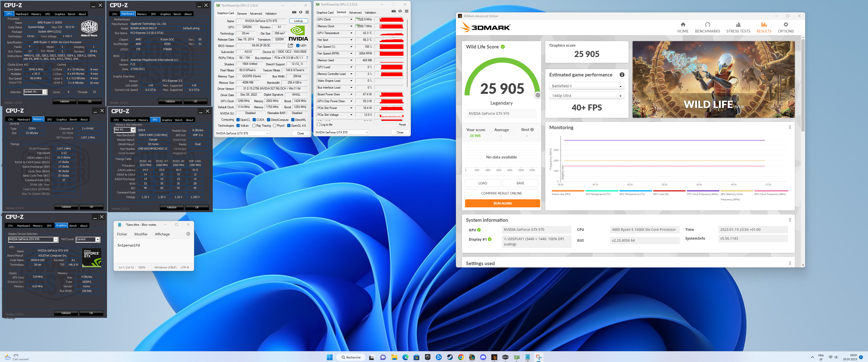Click camera icon in GPU-Z Sensors window
The height and width of the screenshot is (362, 868).
click(x=393, y=11)
